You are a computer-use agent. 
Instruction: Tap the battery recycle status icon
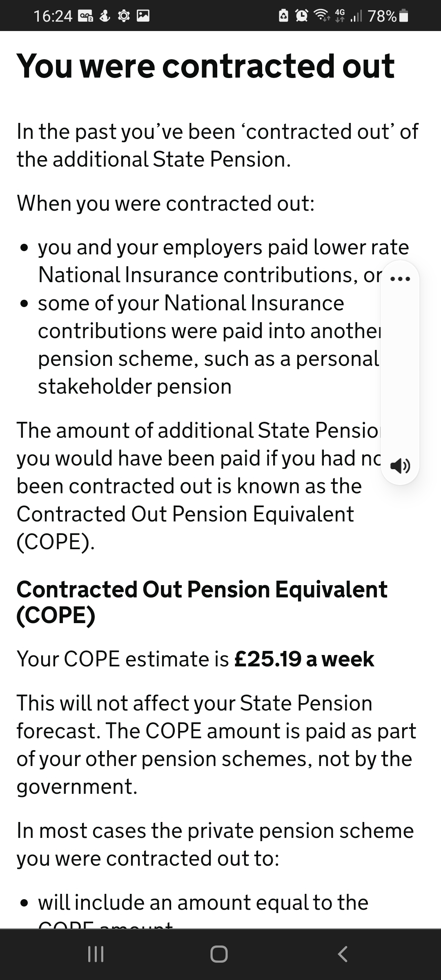pos(283,16)
